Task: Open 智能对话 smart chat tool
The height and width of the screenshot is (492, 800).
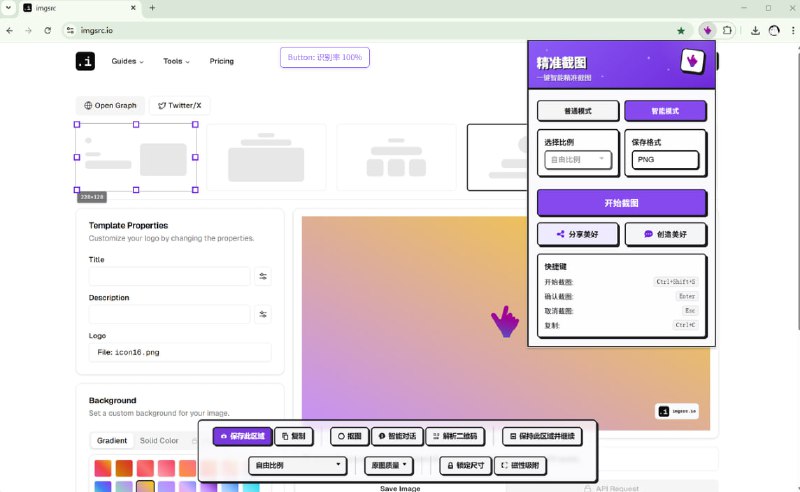Action: pyautogui.click(x=396, y=436)
